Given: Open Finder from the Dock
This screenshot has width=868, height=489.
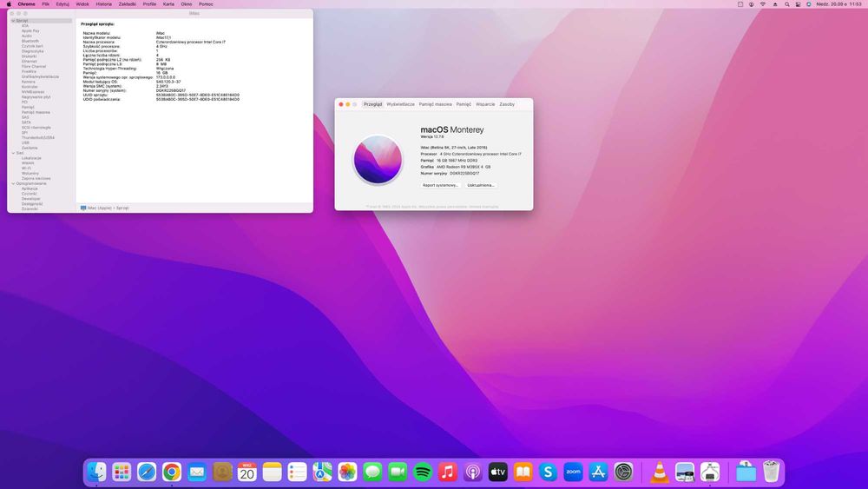Looking at the screenshot, I should tap(97, 472).
